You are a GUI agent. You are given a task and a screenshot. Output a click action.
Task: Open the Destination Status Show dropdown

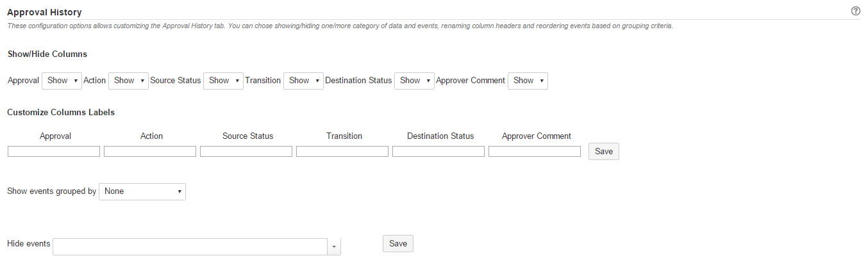click(414, 81)
